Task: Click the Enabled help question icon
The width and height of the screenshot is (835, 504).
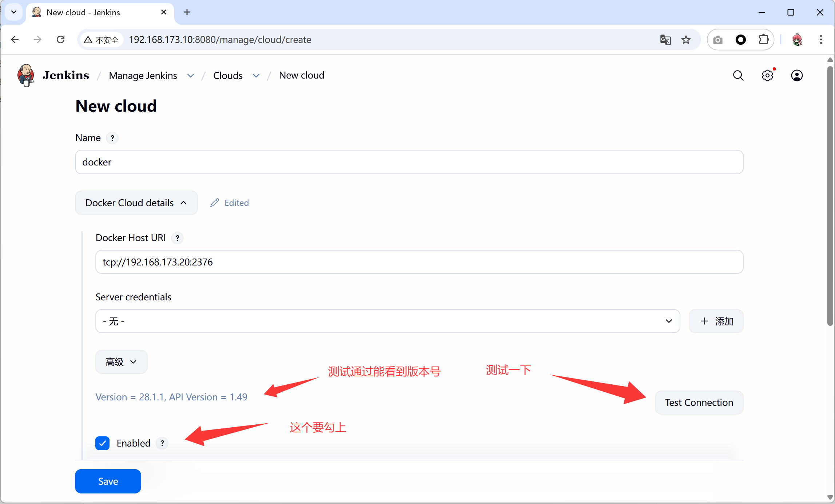Action: pos(162,443)
